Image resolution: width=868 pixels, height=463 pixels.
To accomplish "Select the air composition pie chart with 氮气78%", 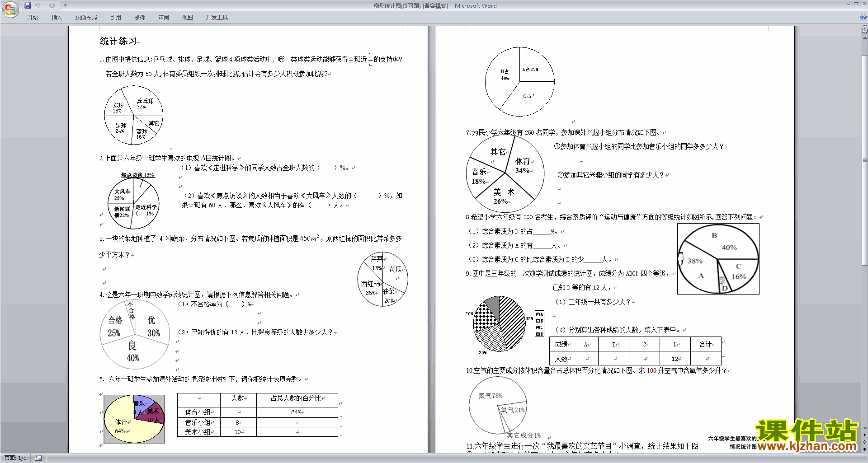I will point(498,405).
